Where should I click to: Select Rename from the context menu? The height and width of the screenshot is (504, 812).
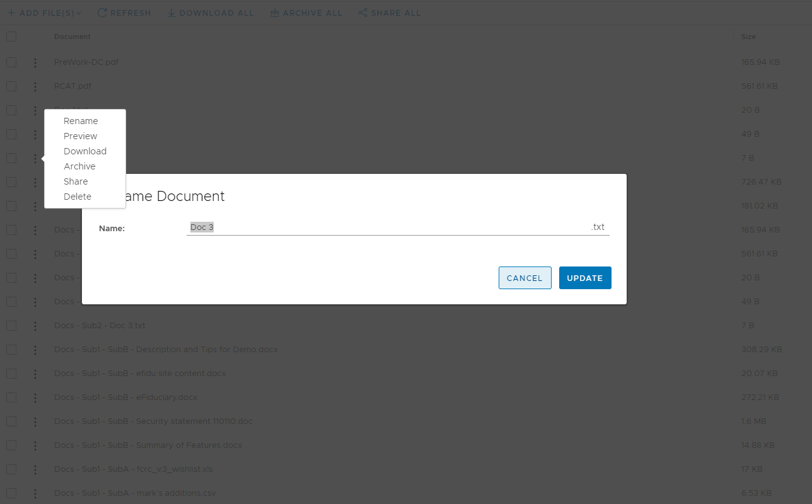[x=80, y=120]
